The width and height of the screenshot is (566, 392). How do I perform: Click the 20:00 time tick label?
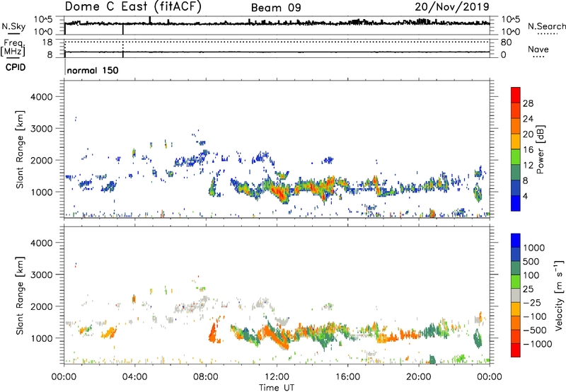coord(419,377)
